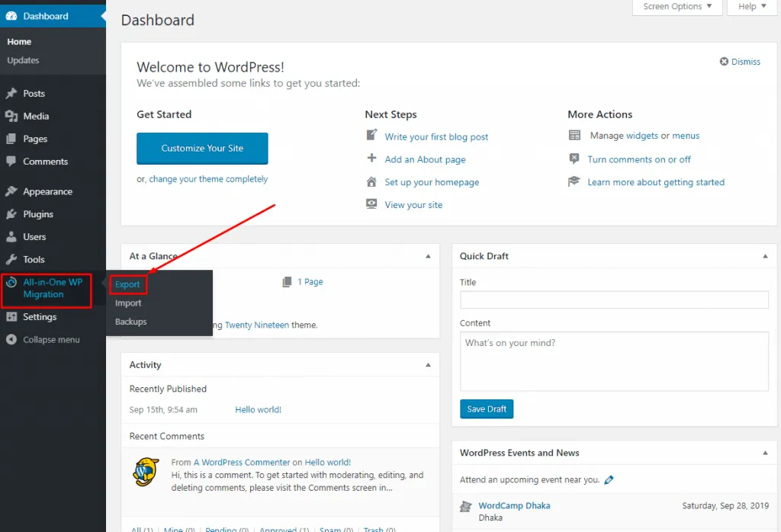Open the Updates submenu item
781x532 pixels.
point(23,60)
